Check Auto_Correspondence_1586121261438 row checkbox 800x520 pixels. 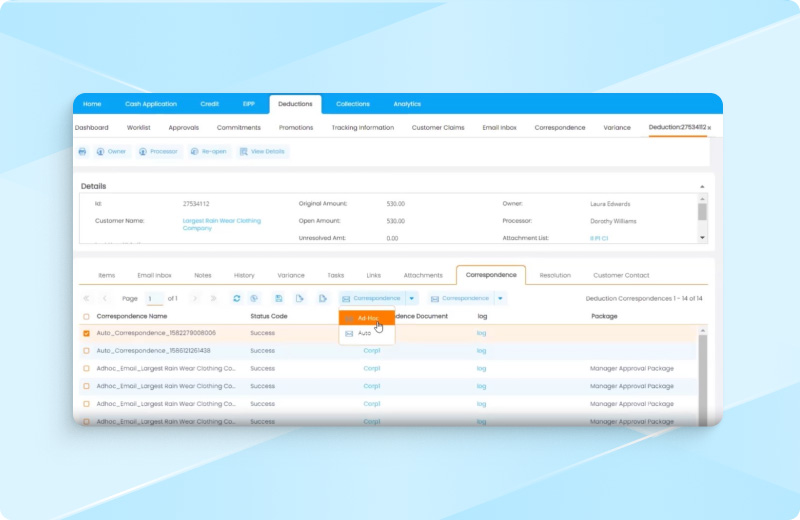coord(86,351)
